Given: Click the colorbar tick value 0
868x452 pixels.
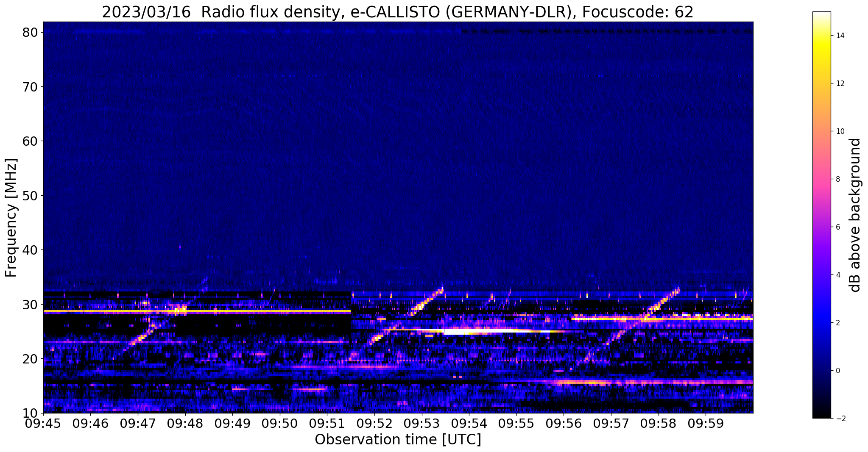Looking at the screenshot, I should (837, 371).
